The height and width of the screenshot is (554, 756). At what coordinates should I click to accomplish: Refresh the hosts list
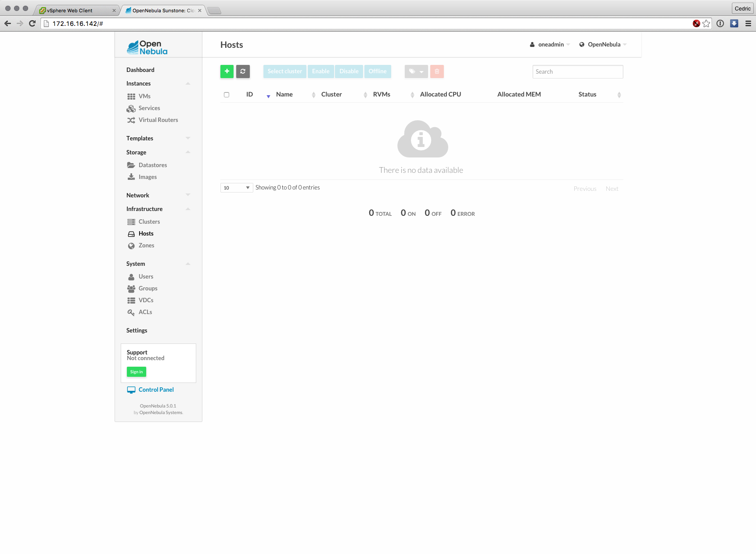point(243,71)
